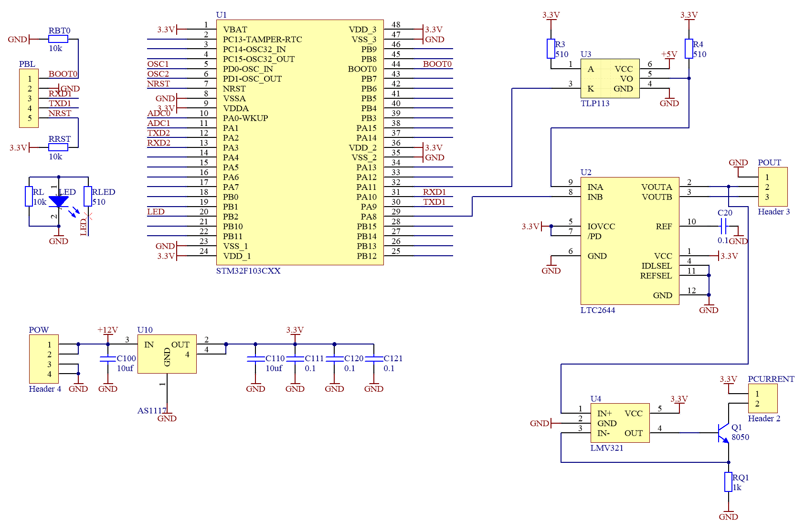Click the VO pin name on U3
This screenshot has width=805, height=532.
(x=626, y=79)
